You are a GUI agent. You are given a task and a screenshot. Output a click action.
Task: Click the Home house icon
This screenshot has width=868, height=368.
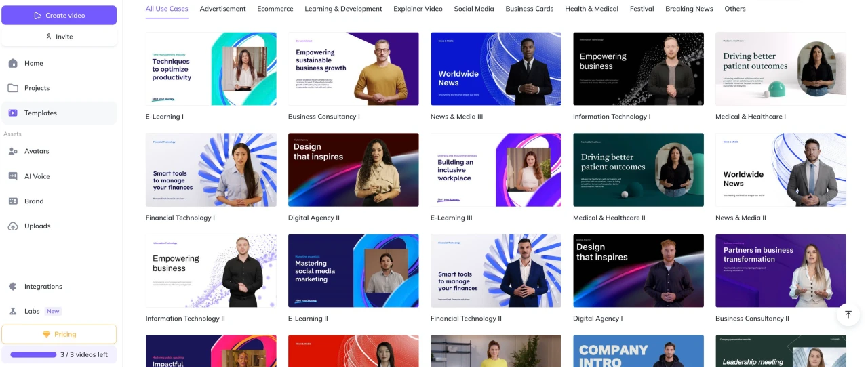(13, 63)
